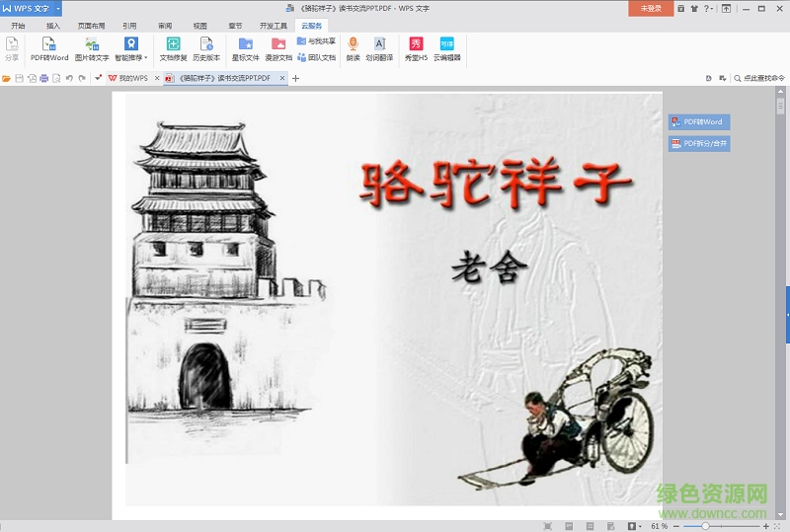
Task: Click the 星标文件 starred files icon
Action: tap(245, 49)
